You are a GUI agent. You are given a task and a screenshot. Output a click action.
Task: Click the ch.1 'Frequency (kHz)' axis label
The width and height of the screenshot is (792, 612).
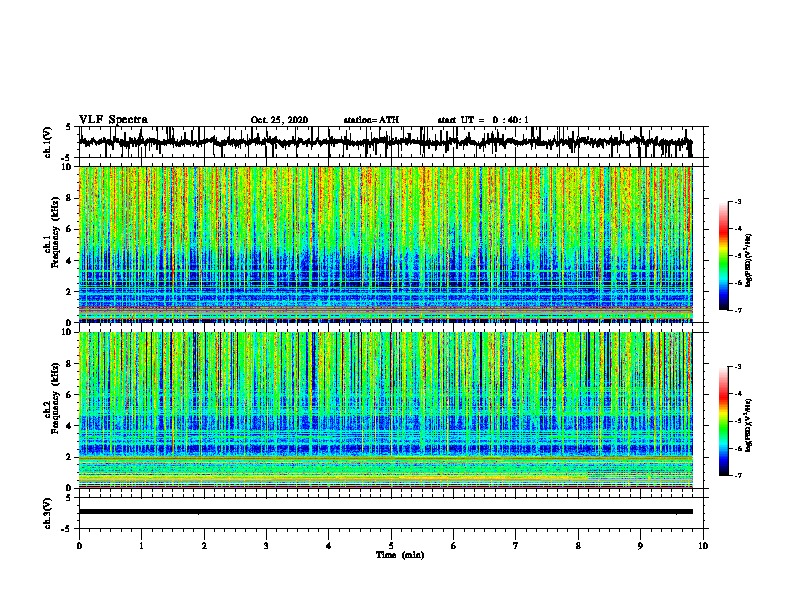click(55, 233)
